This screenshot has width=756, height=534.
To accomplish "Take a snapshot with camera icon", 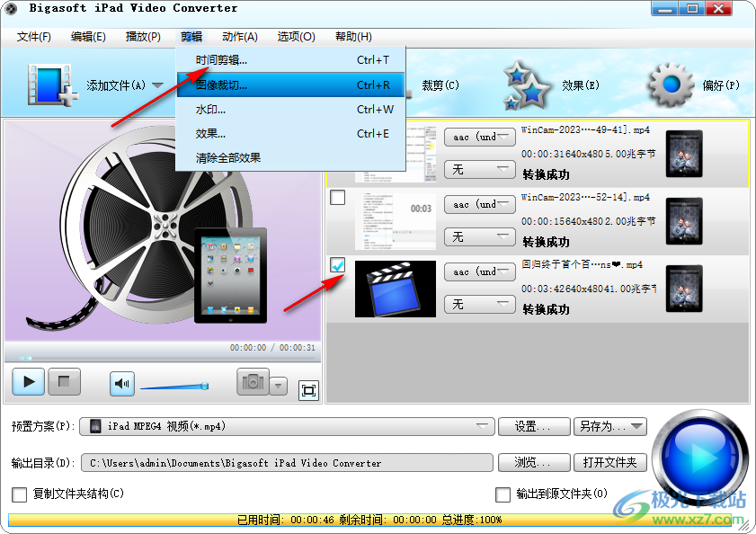I will coord(253,382).
